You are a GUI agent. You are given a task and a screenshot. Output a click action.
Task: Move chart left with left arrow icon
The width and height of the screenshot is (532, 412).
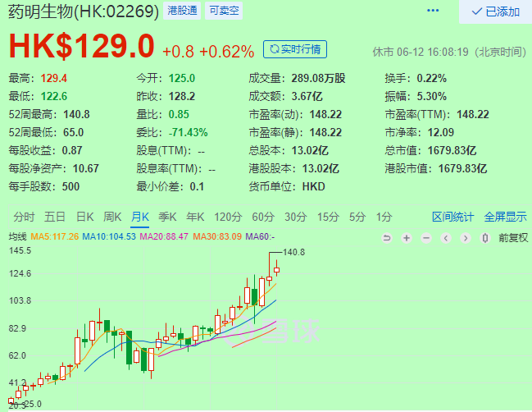point(446,238)
